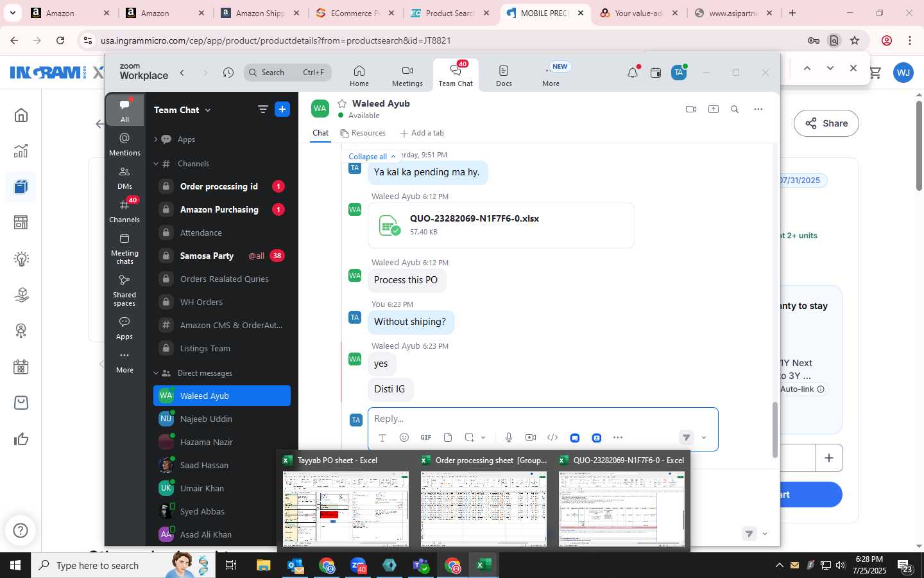Image resolution: width=924 pixels, height=578 pixels.
Task: Click the Zoom Search box
Action: [x=287, y=73]
